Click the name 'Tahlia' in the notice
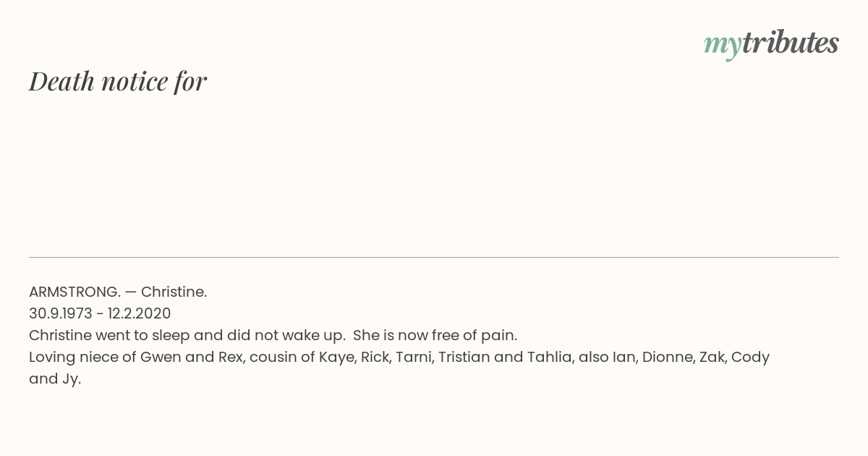This screenshot has width=868, height=456. coord(550,357)
